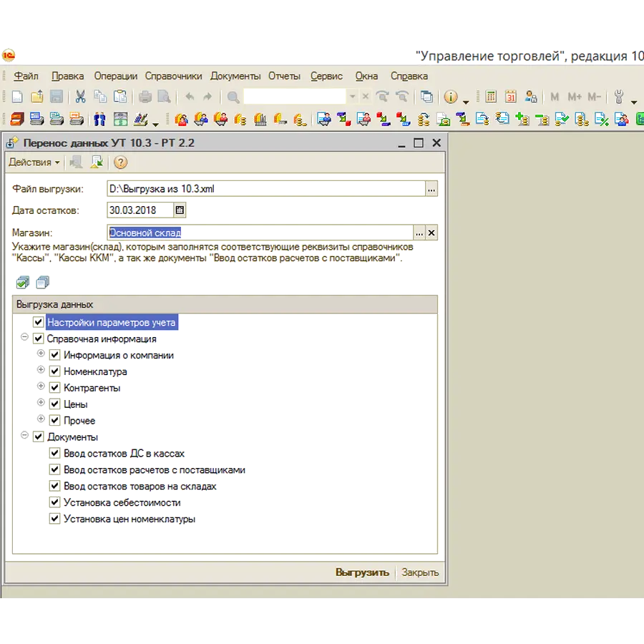Open the calculator icon
This screenshot has height=644, width=644.
coord(490,97)
